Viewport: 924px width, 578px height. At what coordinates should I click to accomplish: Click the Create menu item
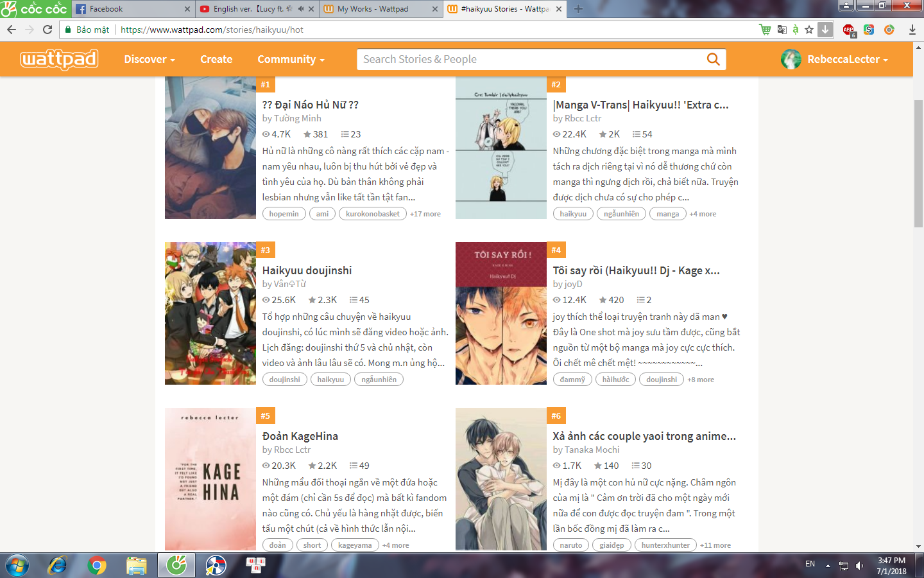(x=216, y=59)
